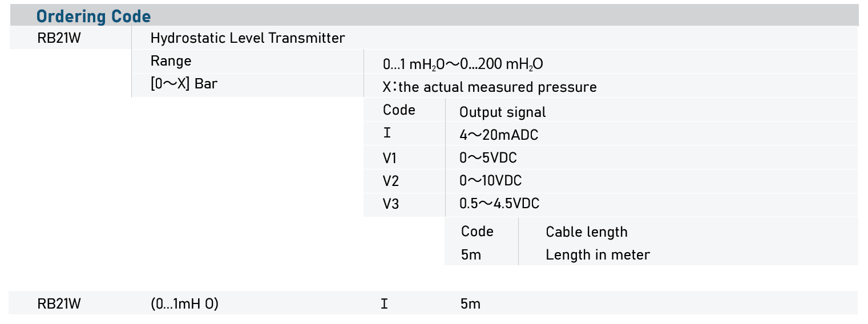Click the 0.5~4.5VDC output value
Screen dimensions: 868x324
pos(499,204)
